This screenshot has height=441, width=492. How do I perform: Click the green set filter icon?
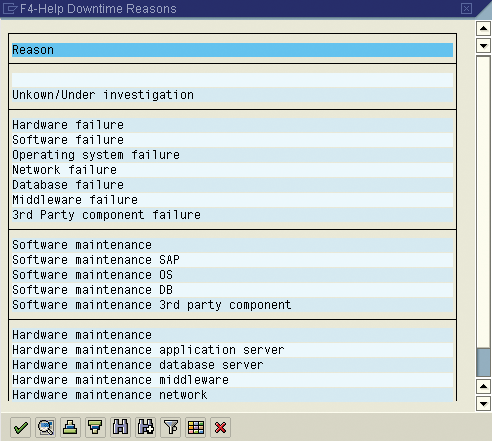pyautogui.click(x=95, y=427)
